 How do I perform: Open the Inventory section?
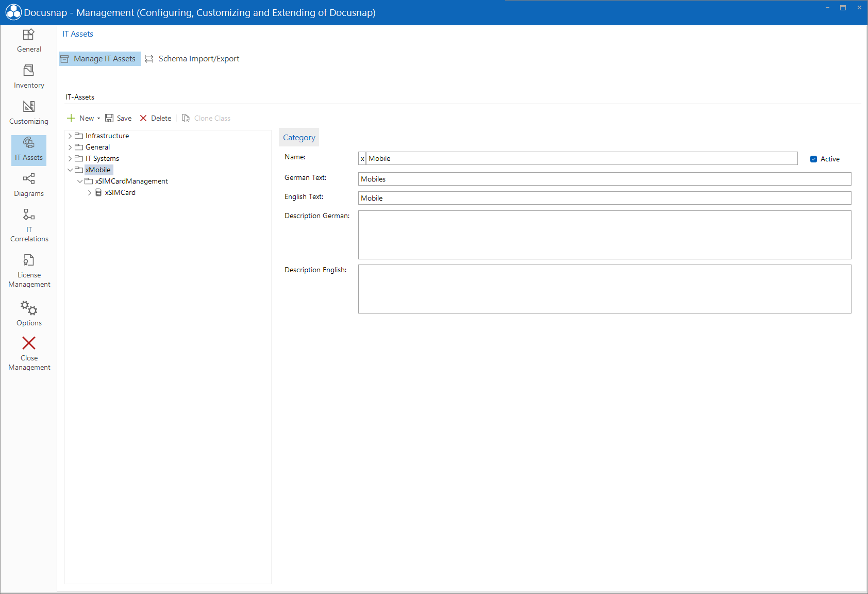pyautogui.click(x=29, y=77)
